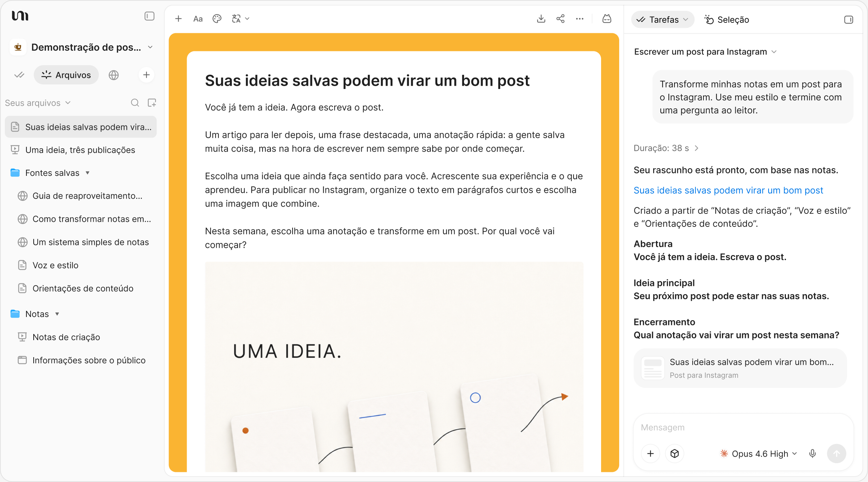Open the three-dots more options menu
The width and height of the screenshot is (868, 482).
click(x=580, y=19)
